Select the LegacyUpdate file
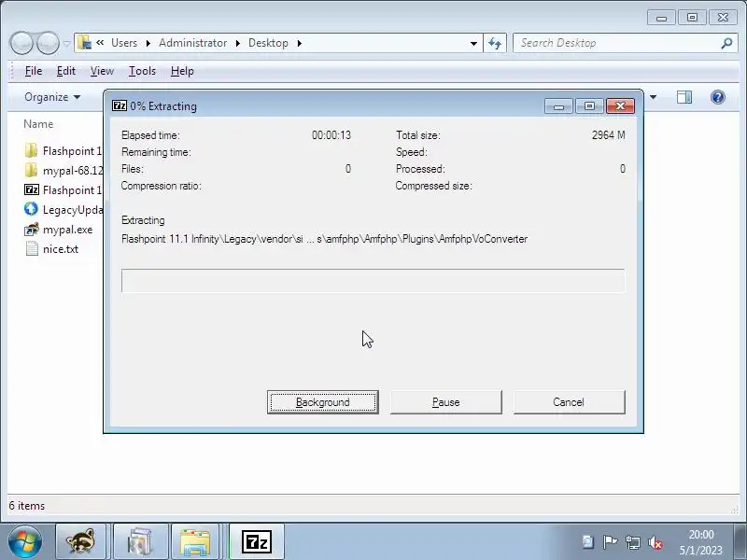This screenshot has width=747, height=560. [x=63, y=209]
